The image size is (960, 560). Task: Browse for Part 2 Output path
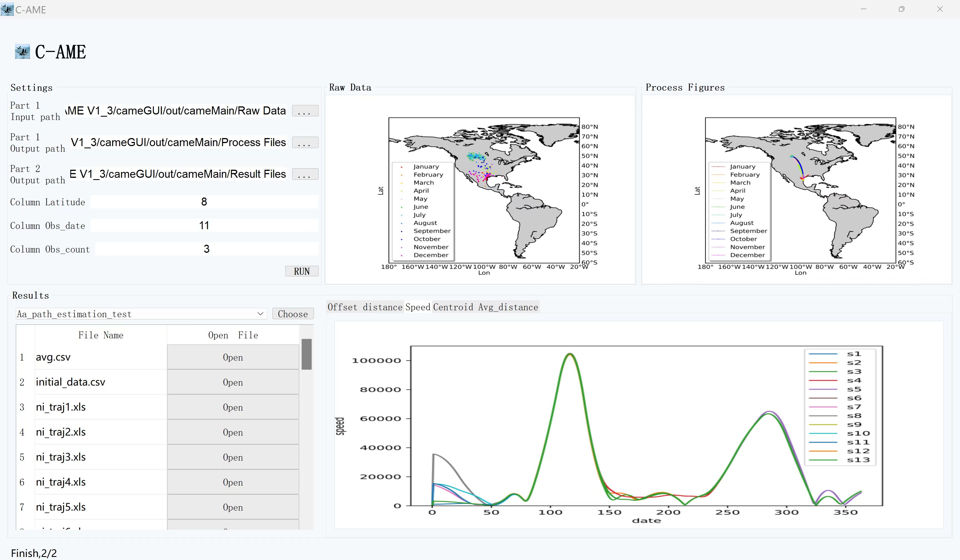[x=305, y=174]
